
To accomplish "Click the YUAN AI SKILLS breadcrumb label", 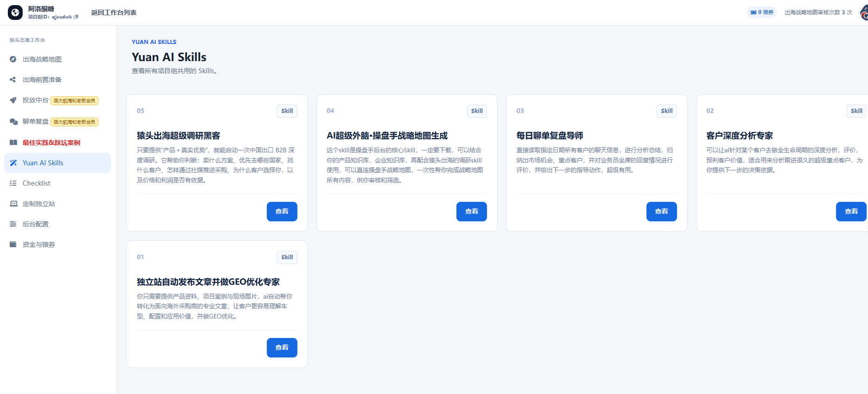I will [x=154, y=42].
